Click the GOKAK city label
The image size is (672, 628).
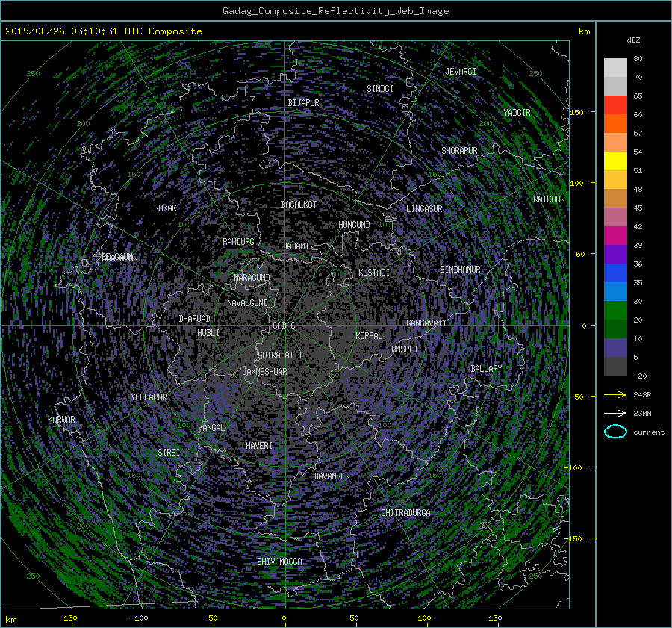coord(166,208)
